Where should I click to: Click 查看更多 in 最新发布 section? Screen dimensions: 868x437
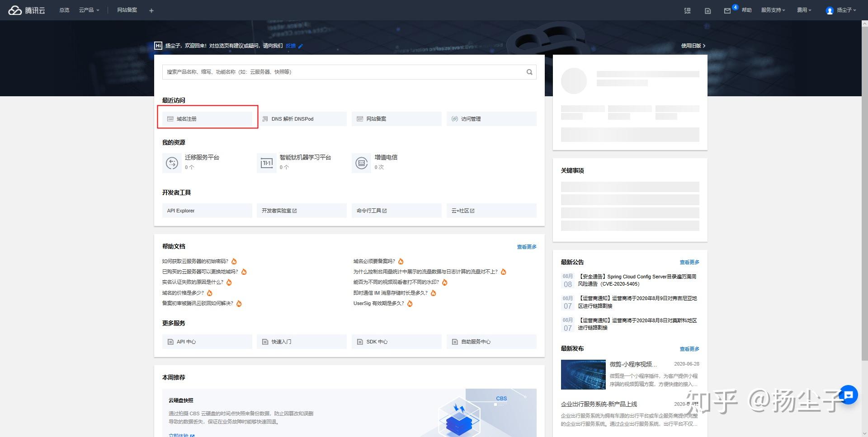[689, 349]
